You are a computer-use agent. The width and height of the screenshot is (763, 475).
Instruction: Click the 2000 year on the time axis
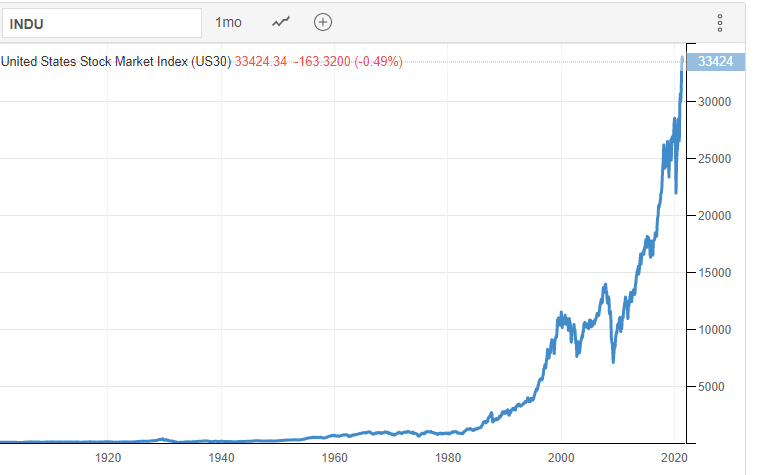(562, 458)
